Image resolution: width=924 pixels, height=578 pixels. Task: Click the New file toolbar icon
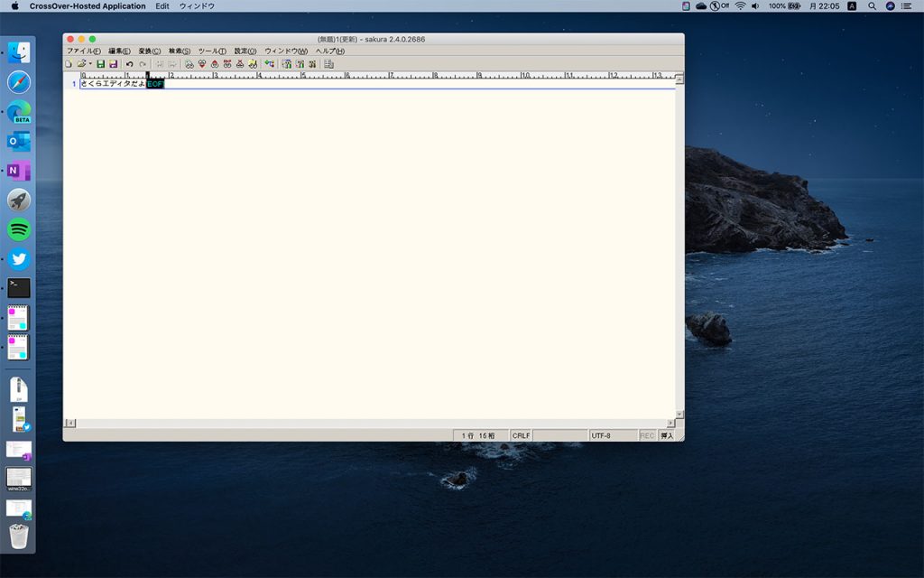point(69,64)
